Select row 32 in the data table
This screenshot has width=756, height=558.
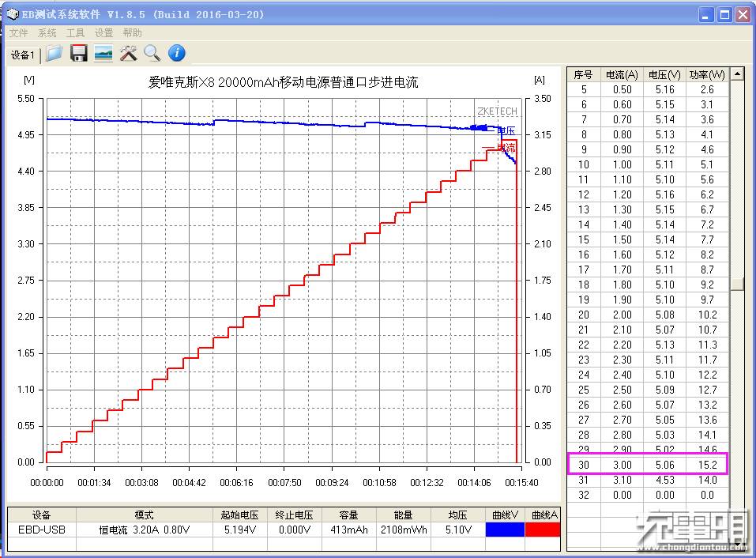tap(648, 495)
